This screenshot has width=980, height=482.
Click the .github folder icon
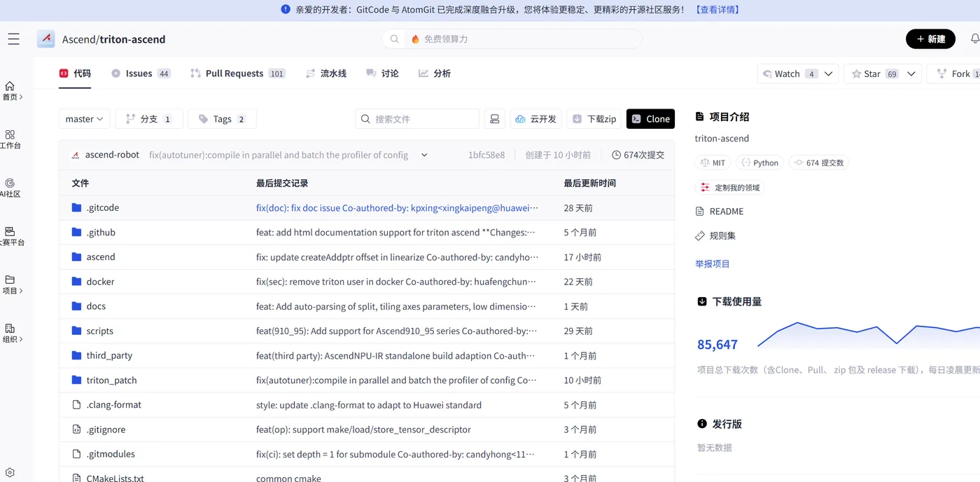tap(77, 232)
